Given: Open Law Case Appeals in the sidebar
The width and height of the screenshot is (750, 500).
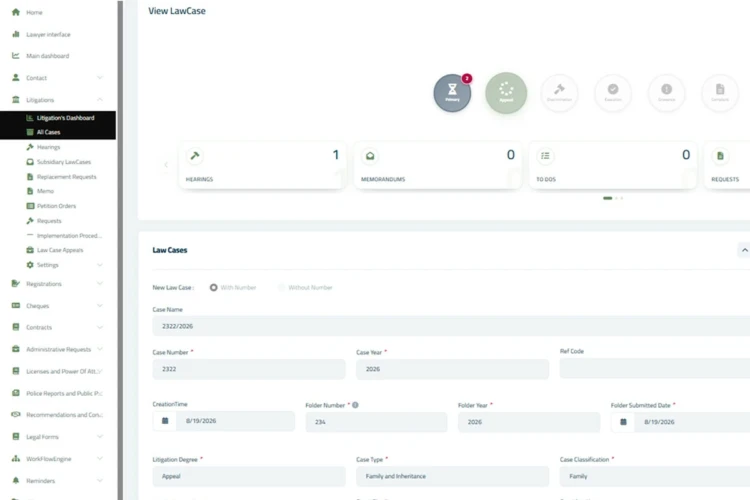Looking at the screenshot, I should (60, 250).
